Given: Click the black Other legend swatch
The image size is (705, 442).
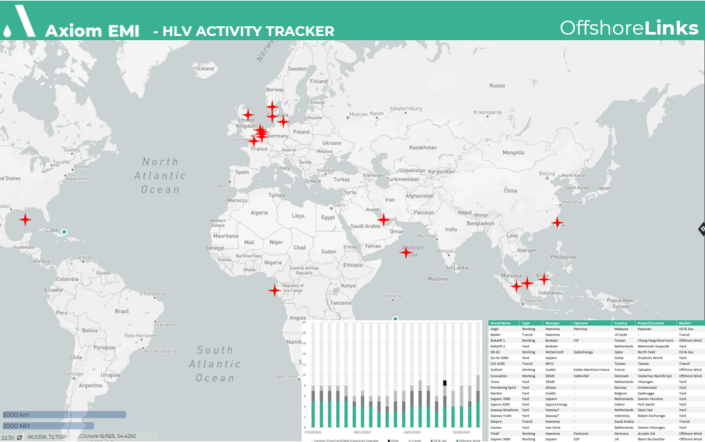Looking at the screenshot, I should (389, 441).
